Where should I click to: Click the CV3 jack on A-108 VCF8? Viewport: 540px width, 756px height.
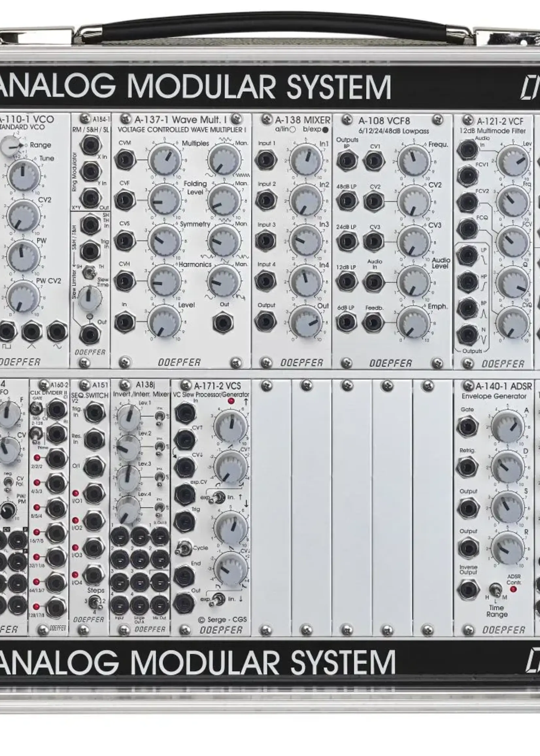[x=374, y=241]
